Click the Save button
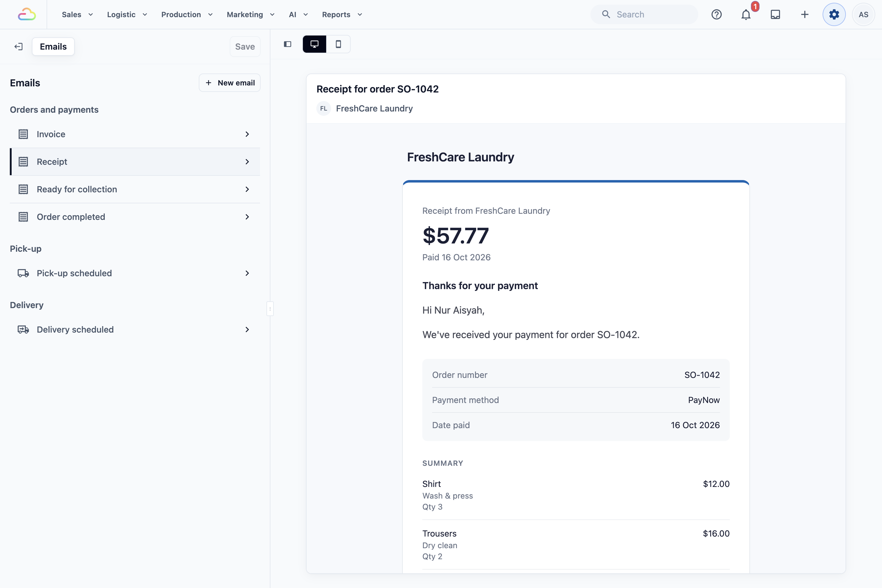This screenshot has height=588, width=882. (x=245, y=47)
